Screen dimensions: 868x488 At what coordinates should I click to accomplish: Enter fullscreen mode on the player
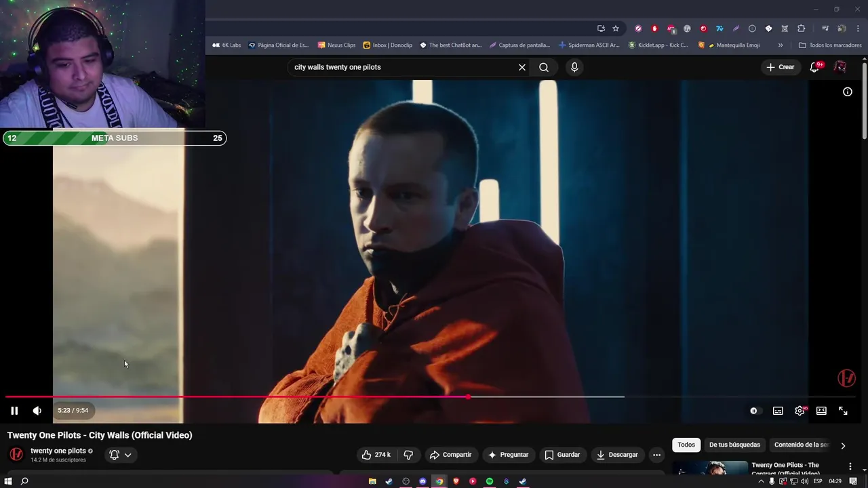click(843, 411)
